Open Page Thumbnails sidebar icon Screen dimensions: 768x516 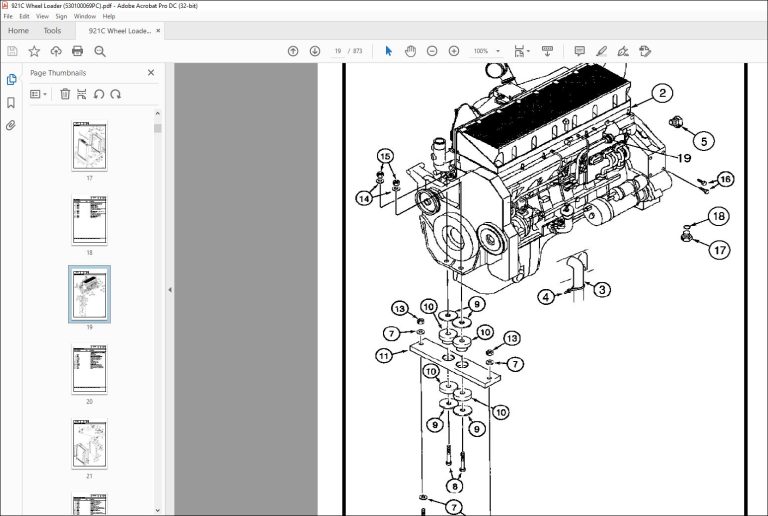(x=11, y=79)
